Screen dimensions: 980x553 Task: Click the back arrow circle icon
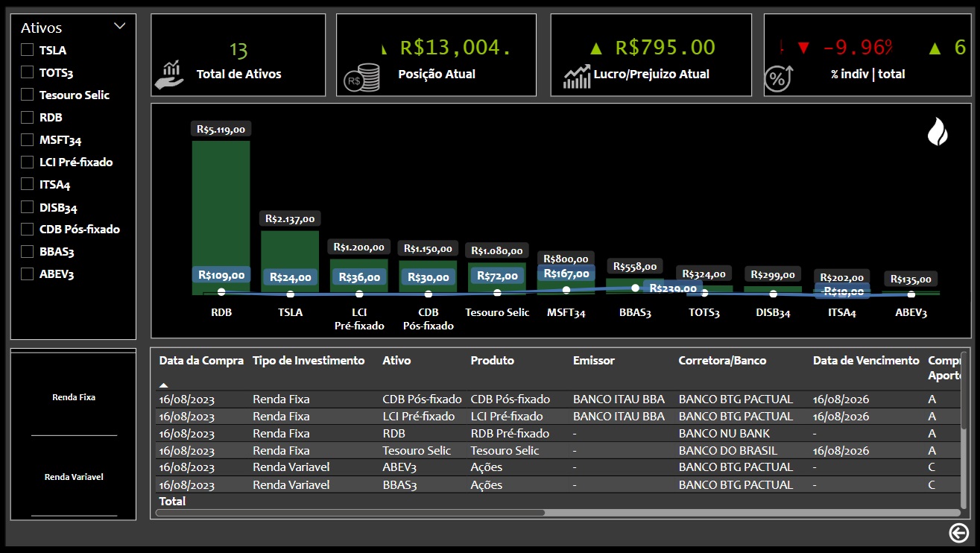[x=958, y=533]
